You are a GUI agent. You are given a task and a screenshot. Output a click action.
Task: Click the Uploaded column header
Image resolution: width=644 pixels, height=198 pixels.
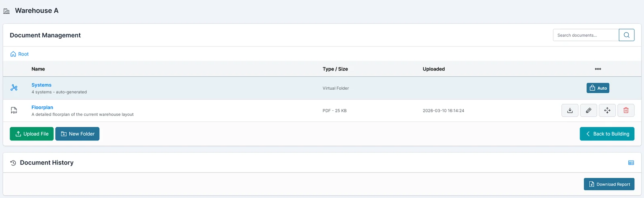coord(434,69)
